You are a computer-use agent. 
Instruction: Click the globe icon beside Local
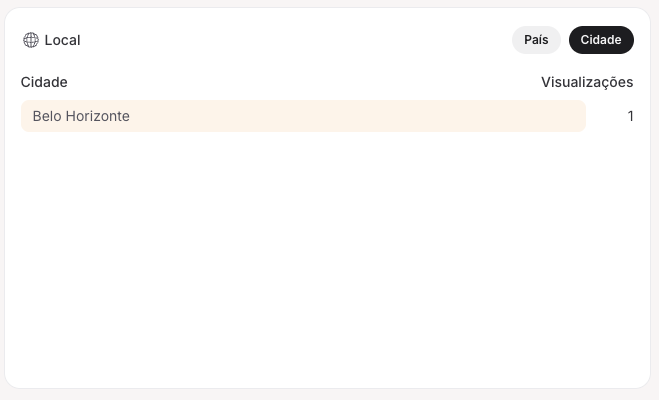click(x=31, y=40)
